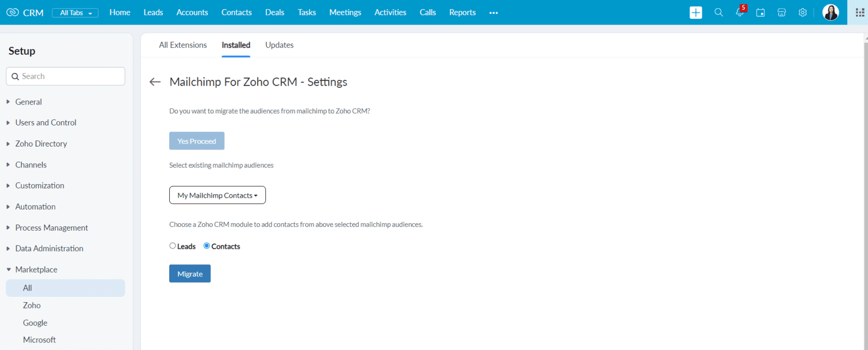
Task: Open Contacts in top navigation
Action: (x=237, y=12)
